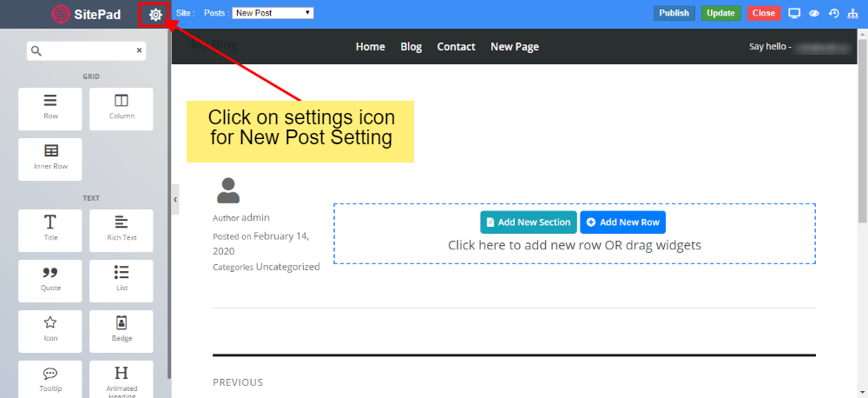Clear the widget search field
This screenshot has width=868, height=398.
pyautogui.click(x=139, y=51)
